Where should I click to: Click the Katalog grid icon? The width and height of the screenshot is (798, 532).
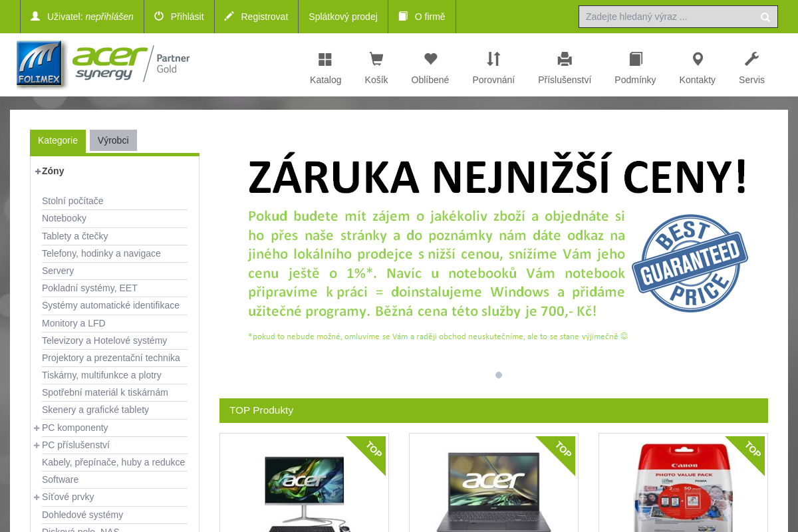(x=325, y=59)
